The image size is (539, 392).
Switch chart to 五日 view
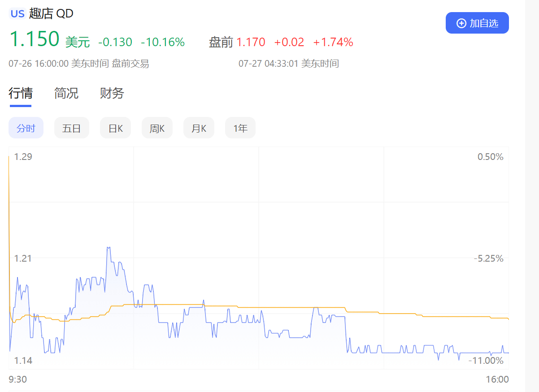pyautogui.click(x=72, y=129)
